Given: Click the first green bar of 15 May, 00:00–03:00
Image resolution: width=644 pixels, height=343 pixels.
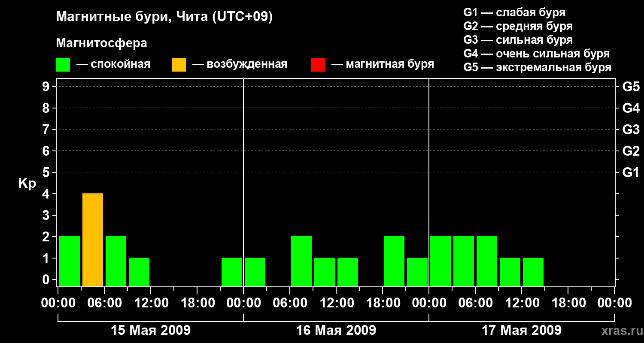Looking at the screenshot, I should tap(70, 261).
